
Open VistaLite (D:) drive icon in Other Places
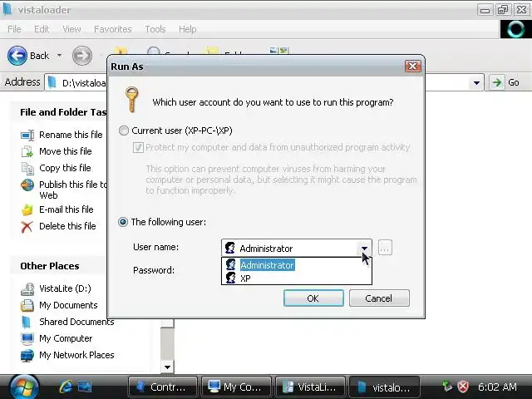[x=27, y=289]
